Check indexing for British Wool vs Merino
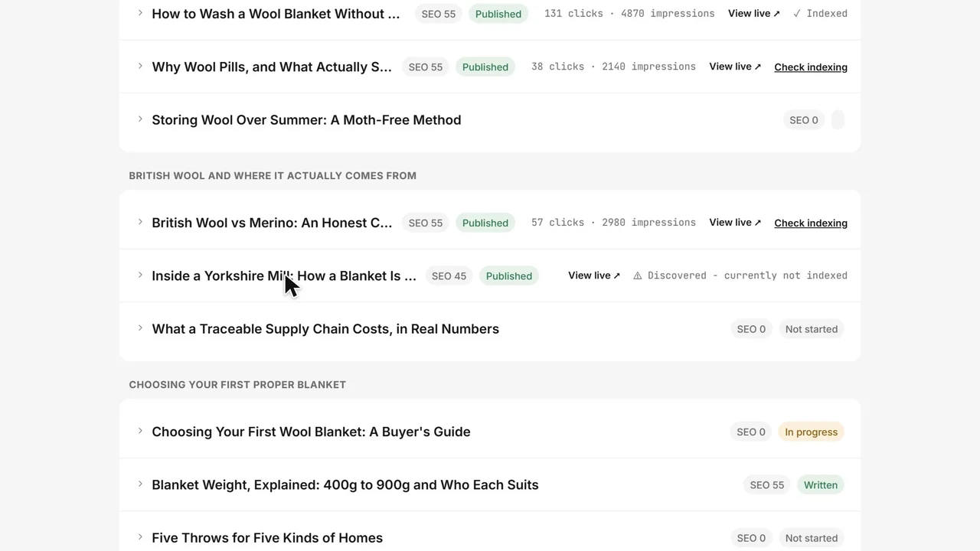The image size is (980, 551). click(811, 223)
